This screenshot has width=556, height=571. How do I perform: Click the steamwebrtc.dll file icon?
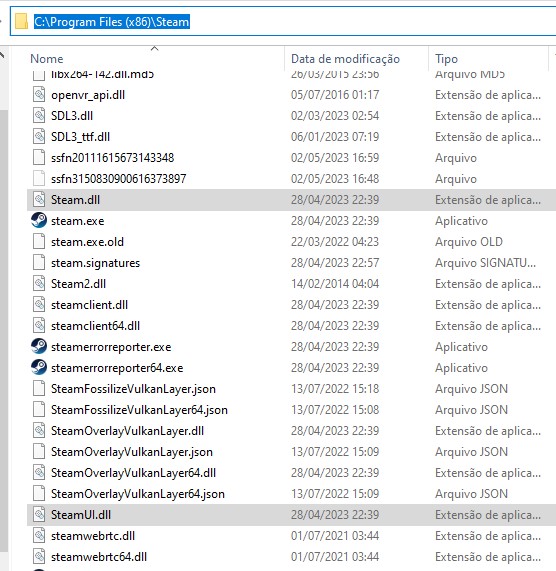tap(39, 536)
